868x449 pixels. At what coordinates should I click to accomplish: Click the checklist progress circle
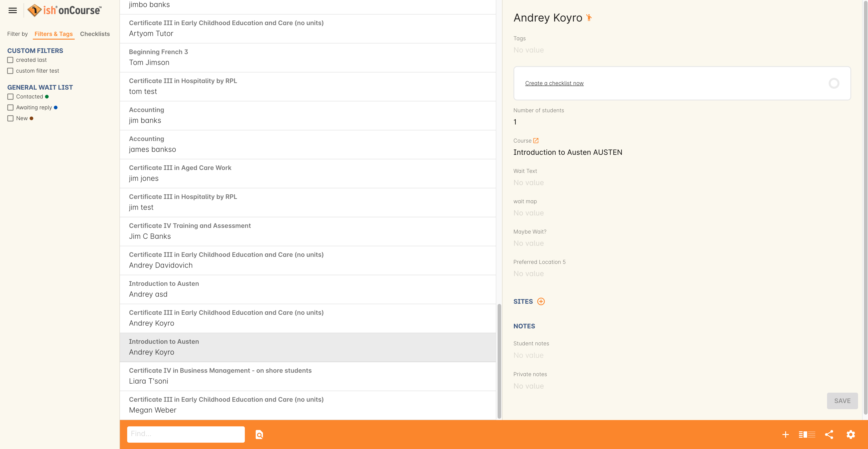(834, 83)
